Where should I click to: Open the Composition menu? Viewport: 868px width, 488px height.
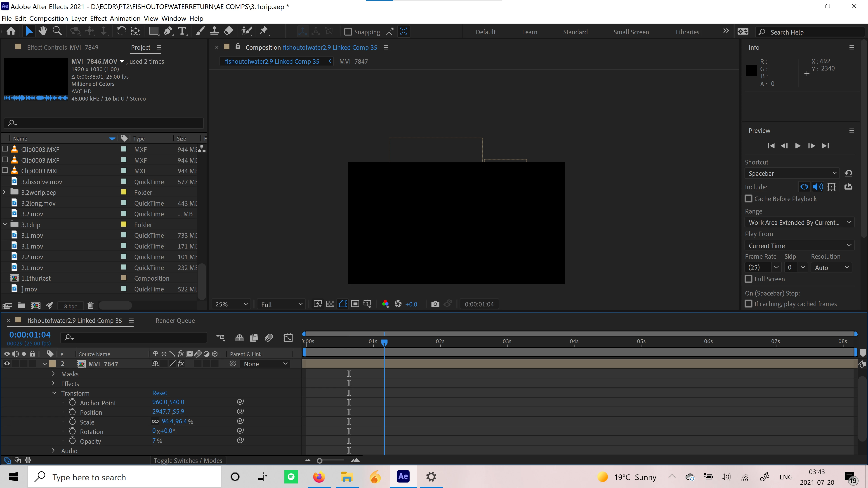49,19
